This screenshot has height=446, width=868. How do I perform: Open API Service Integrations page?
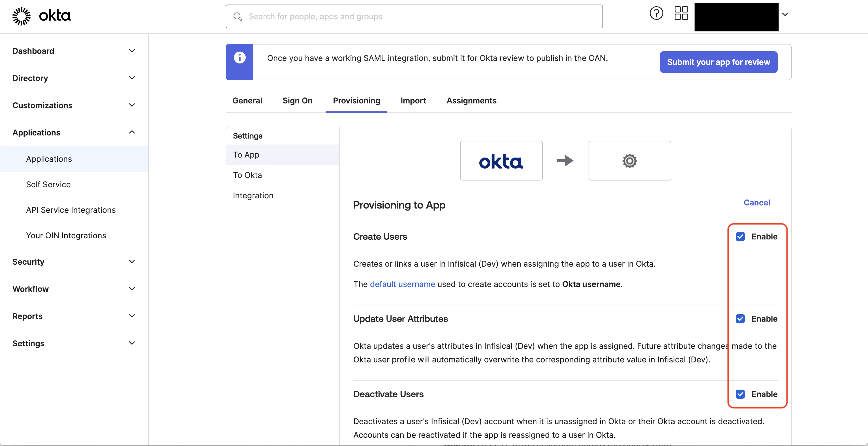point(74,210)
